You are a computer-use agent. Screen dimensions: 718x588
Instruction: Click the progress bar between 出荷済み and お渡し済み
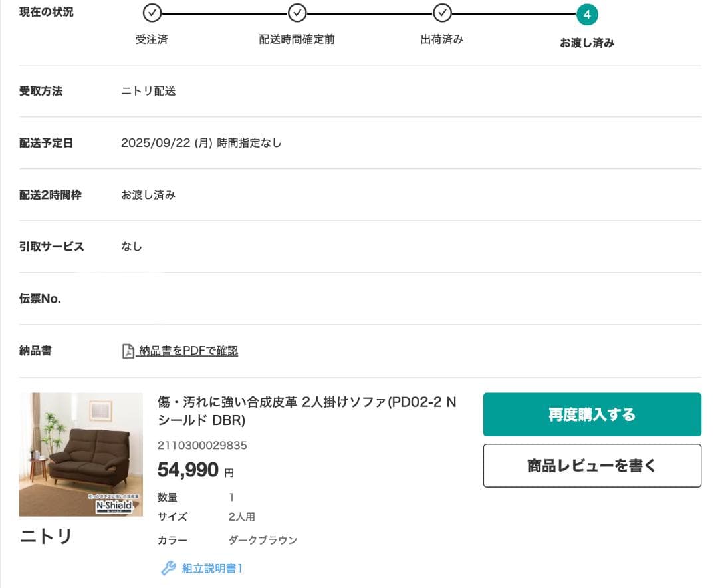click(x=515, y=13)
